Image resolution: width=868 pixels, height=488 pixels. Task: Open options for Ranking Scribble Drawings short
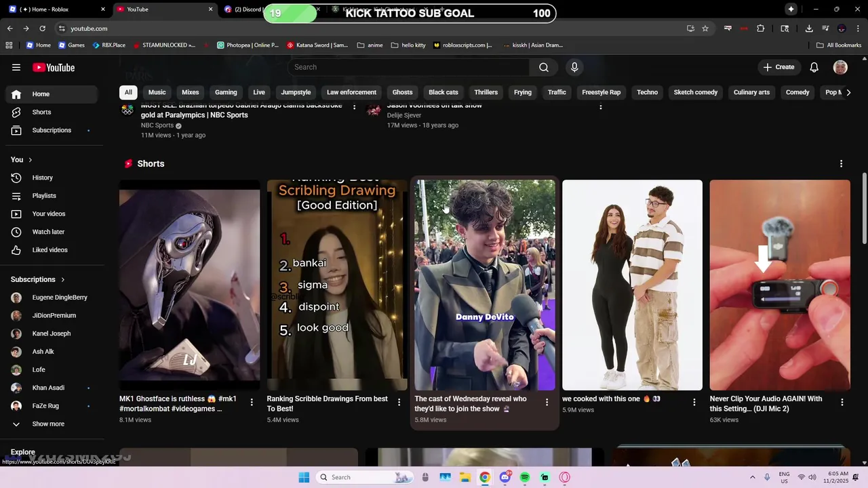click(x=399, y=403)
